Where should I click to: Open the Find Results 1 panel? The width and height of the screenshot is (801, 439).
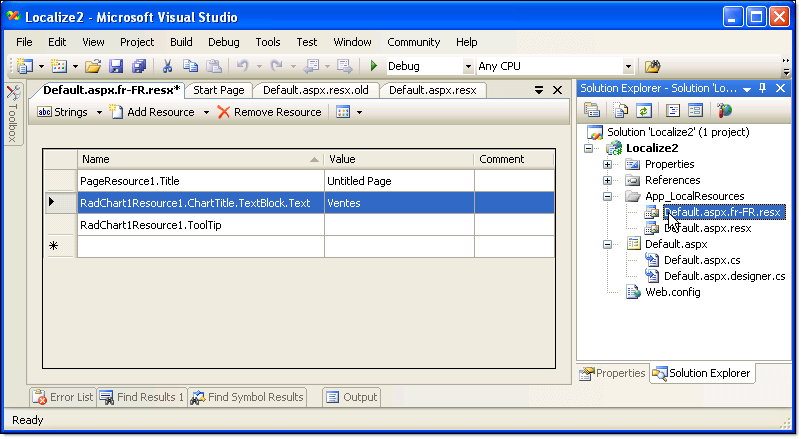tap(142, 397)
